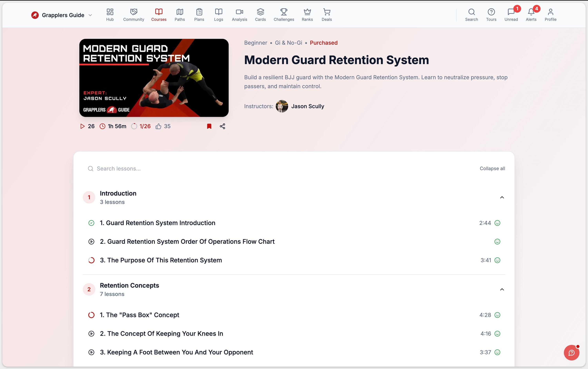Viewport: 588px width, 369px height.
Task: Click smiley icon on Knees In row
Action: [497, 333]
